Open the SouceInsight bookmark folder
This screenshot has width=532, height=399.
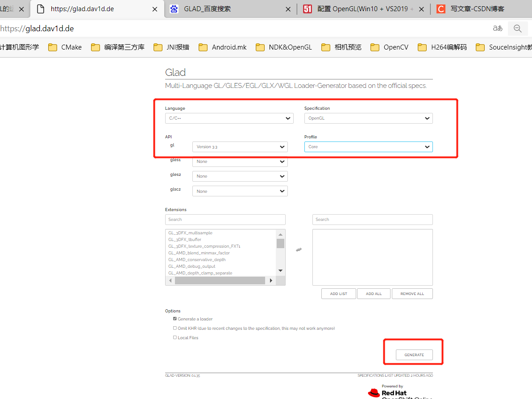[x=504, y=47]
